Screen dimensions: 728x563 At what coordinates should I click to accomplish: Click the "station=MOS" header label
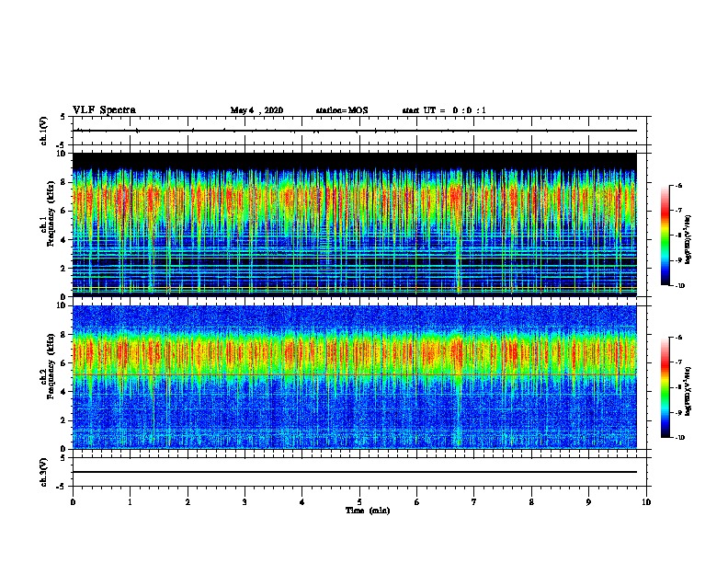[x=342, y=110]
